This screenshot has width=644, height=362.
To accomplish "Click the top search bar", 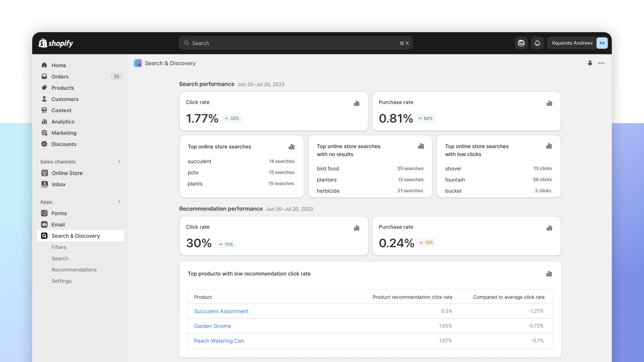I will [296, 43].
